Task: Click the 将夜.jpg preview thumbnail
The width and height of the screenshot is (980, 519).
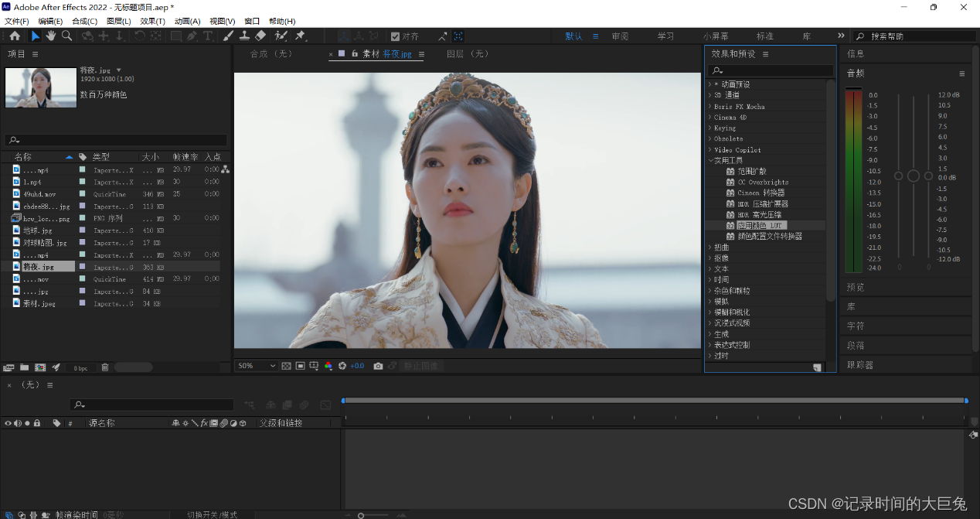Action: click(x=40, y=87)
